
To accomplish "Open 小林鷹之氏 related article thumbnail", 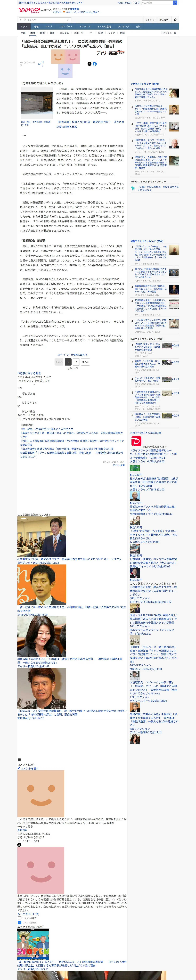I will coord(41,537).
